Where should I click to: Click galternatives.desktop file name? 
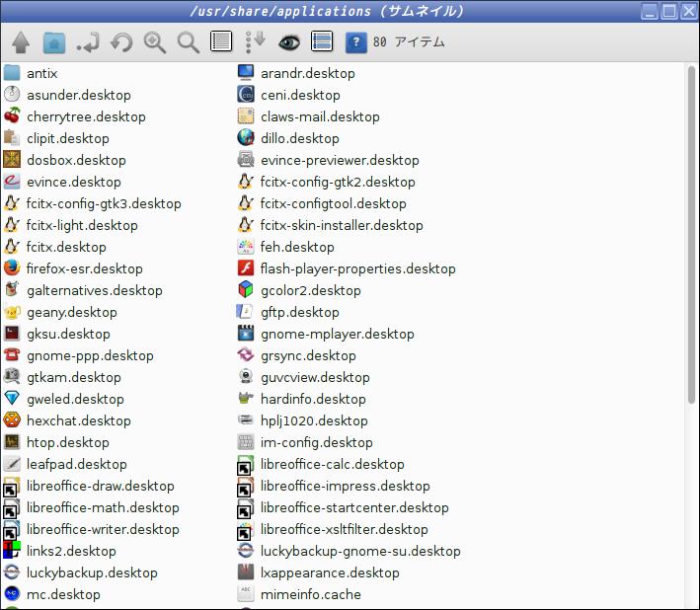(x=94, y=290)
